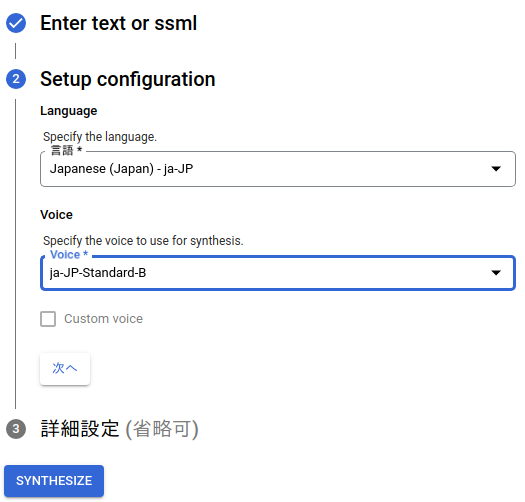
Task: Click the 次へ next button
Action: click(x=65, y=369)
